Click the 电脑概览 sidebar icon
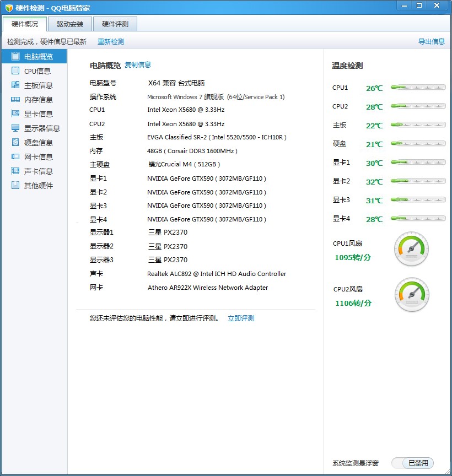This screenshot has height=476, width=452. (15, 56)
